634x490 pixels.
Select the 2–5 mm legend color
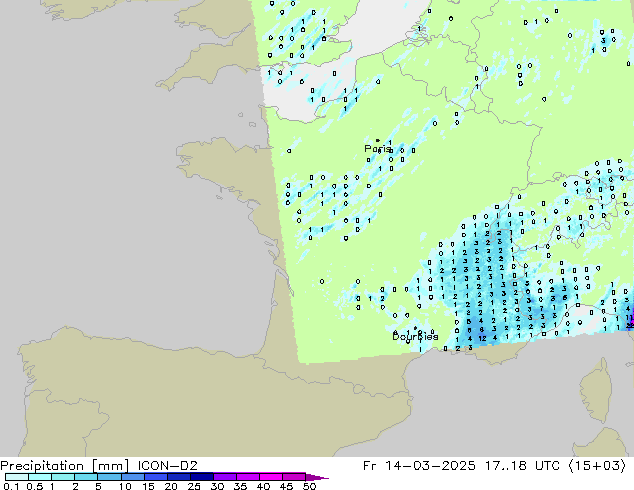point(86,477)
